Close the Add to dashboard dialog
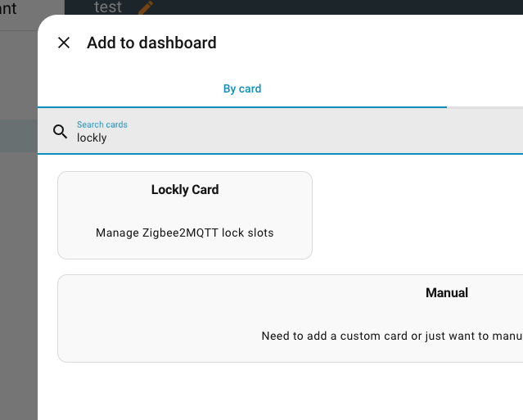The height and width of the screenshot is (420, 523). tap(64, 43)
